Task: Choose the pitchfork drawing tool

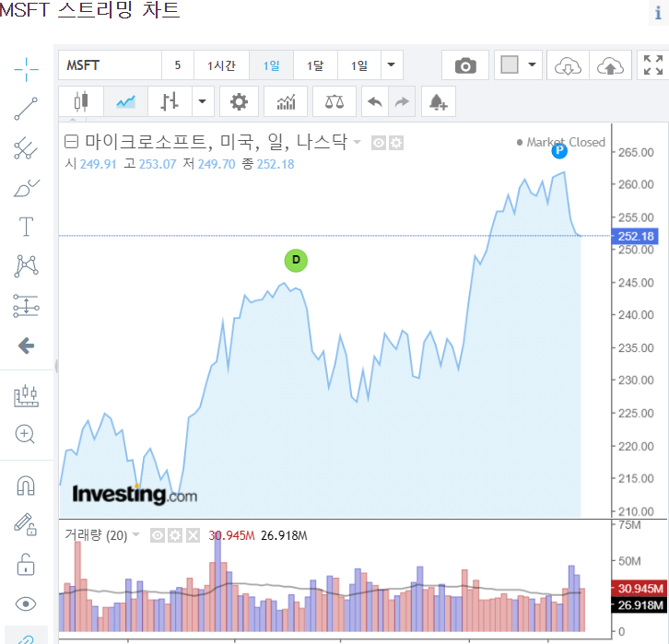Action: [x=26, y=148]
